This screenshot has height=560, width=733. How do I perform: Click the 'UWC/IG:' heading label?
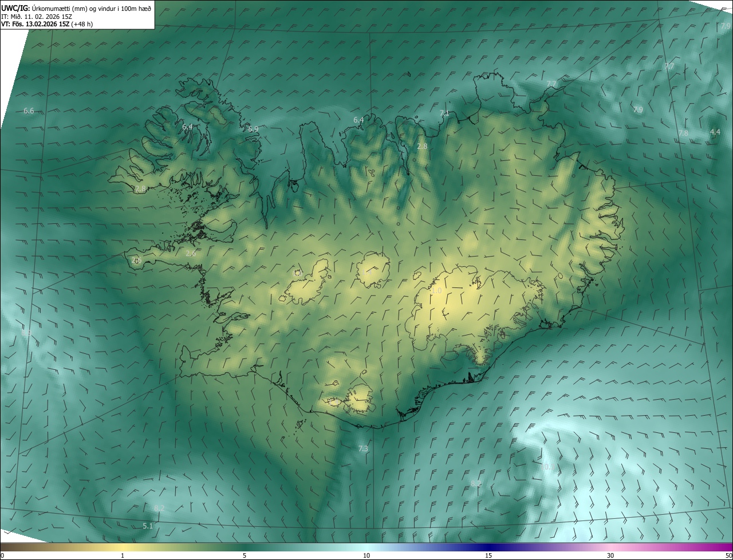(15, 7)
